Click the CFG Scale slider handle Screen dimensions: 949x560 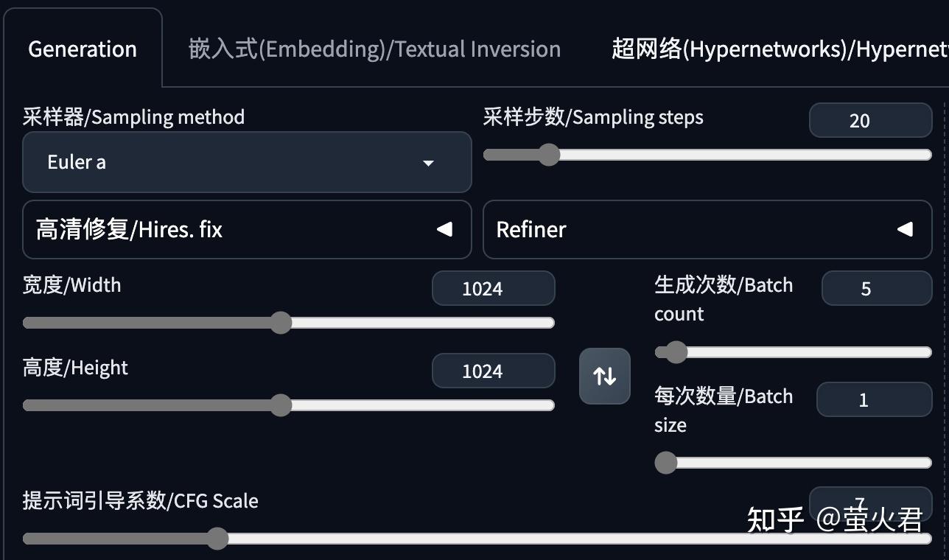click(217, 539)
